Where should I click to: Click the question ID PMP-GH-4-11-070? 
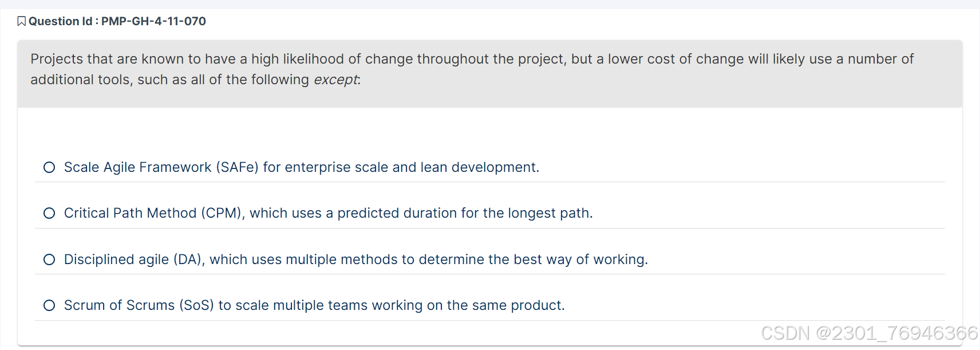(x=153, y=22)
